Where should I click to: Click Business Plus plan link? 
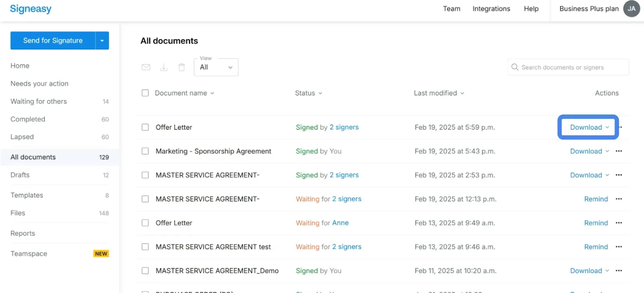click(x=589, y=9)
